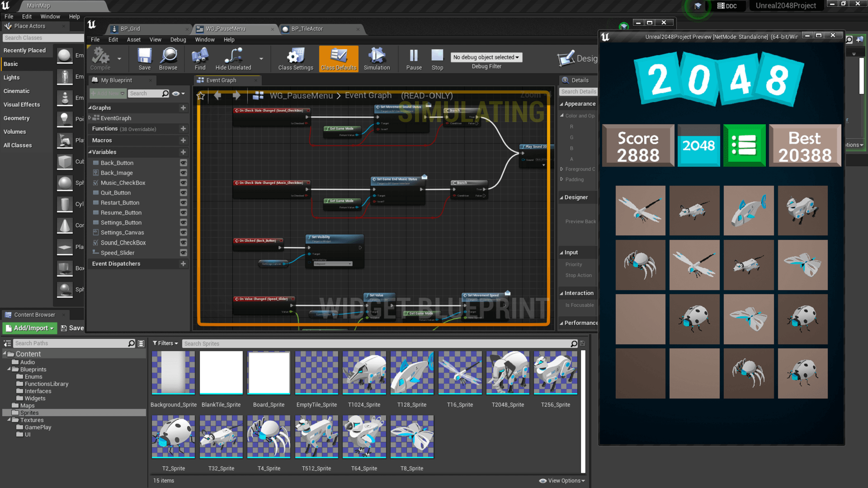
Task: Click the Content Browser vertical scrollbar
Action: tap(583, 411)
